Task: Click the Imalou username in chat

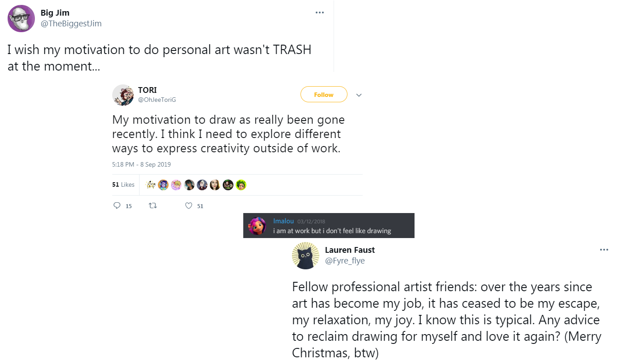Action: (283, 221)
